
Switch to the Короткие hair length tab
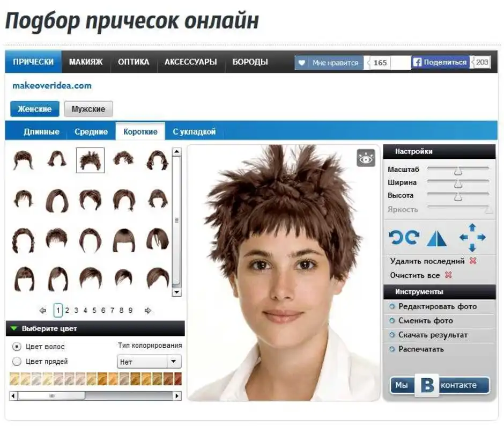[x=140, y=131]
